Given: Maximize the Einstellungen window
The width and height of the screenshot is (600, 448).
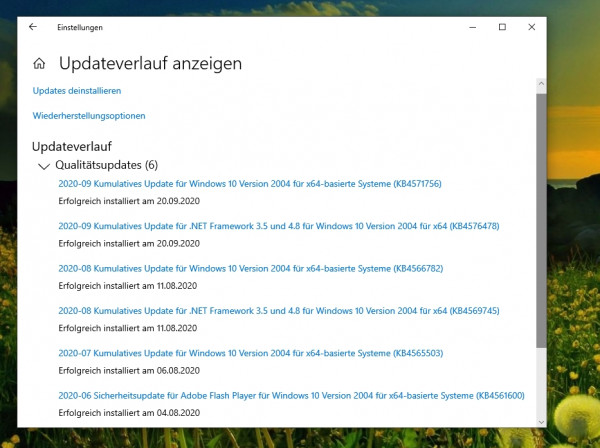Looking at the screenshot, I should pos(502,27).
